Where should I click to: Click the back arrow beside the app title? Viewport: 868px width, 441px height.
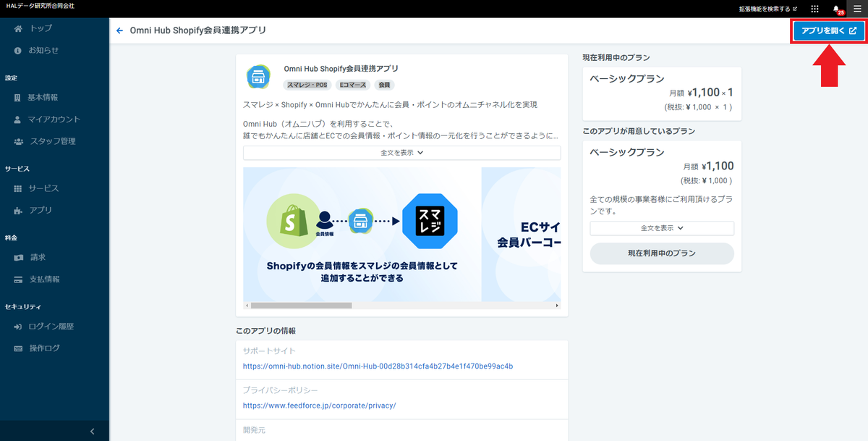(x=119, y=31)
